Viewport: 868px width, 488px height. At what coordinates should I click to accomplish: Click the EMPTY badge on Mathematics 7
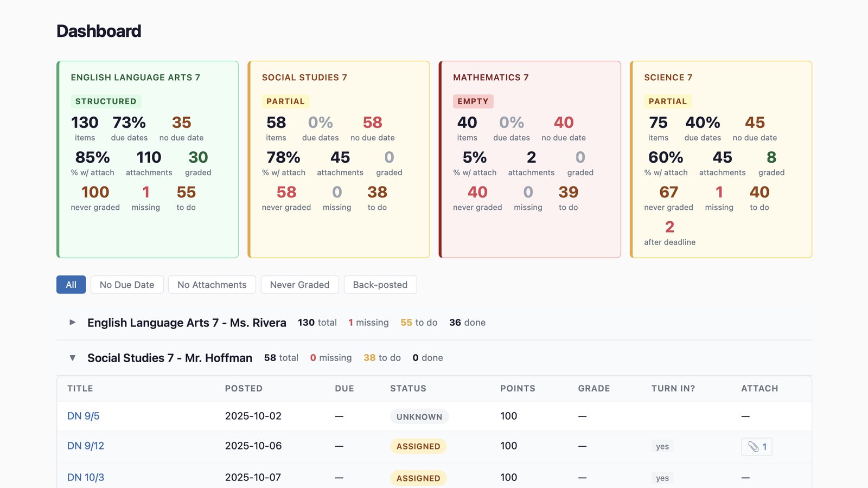[473, 101]
